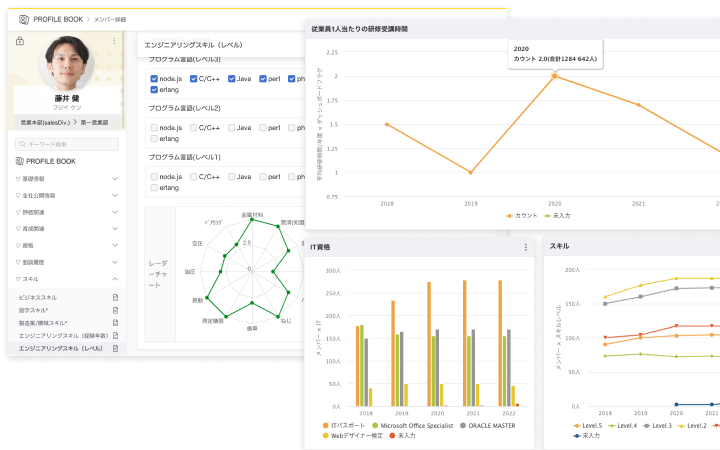Click the lock icon on the profile card
Image resolution: width=720 pixels, height=450 pixels.
pos(20,41)
